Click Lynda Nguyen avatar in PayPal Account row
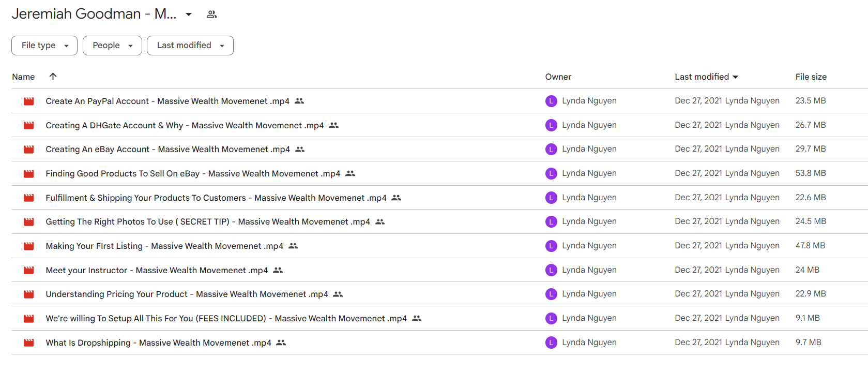The width and height of the screenshot is (868, 371). 551,101
